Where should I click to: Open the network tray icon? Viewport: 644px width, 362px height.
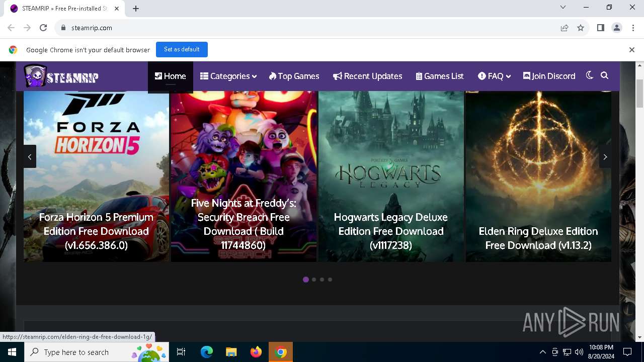pyautogui.click(x=567, y=352)
